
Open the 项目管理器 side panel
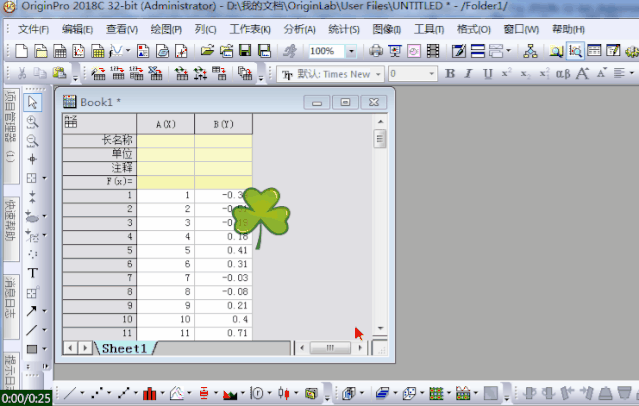tap(11, 135)
